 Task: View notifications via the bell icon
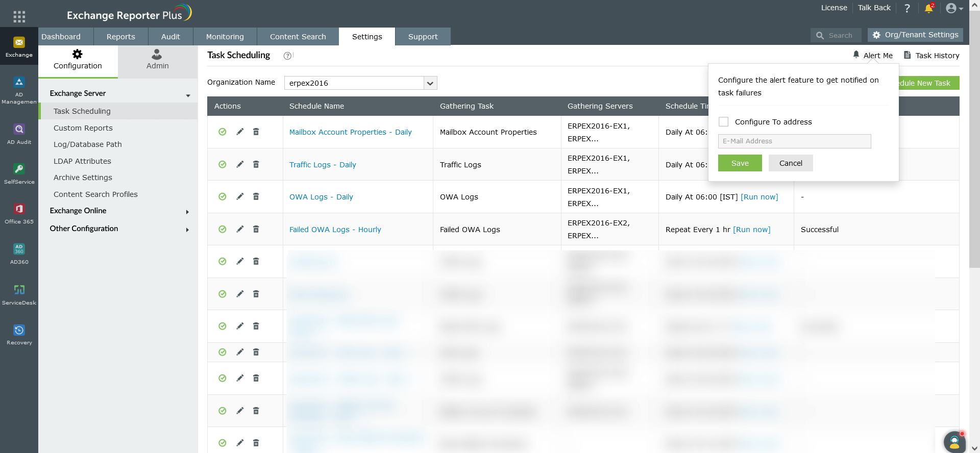coord(929,8)
